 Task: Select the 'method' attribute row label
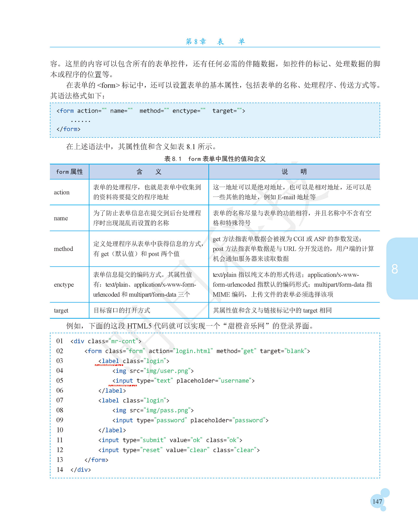63,249
